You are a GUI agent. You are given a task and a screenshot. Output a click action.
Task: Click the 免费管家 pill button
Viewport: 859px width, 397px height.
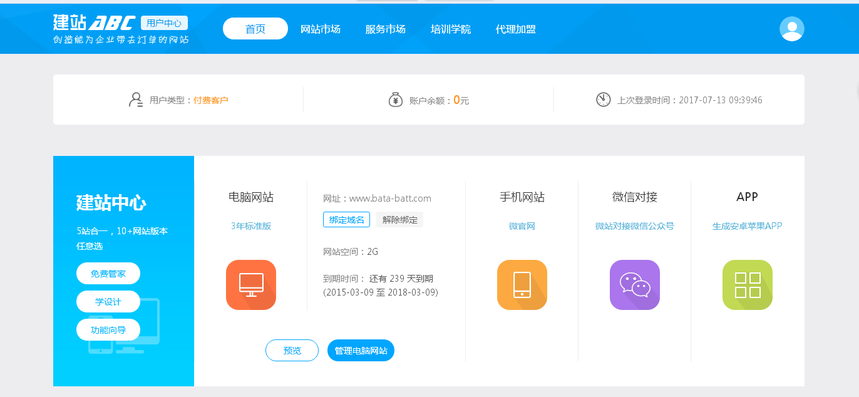tap(108, 273)
